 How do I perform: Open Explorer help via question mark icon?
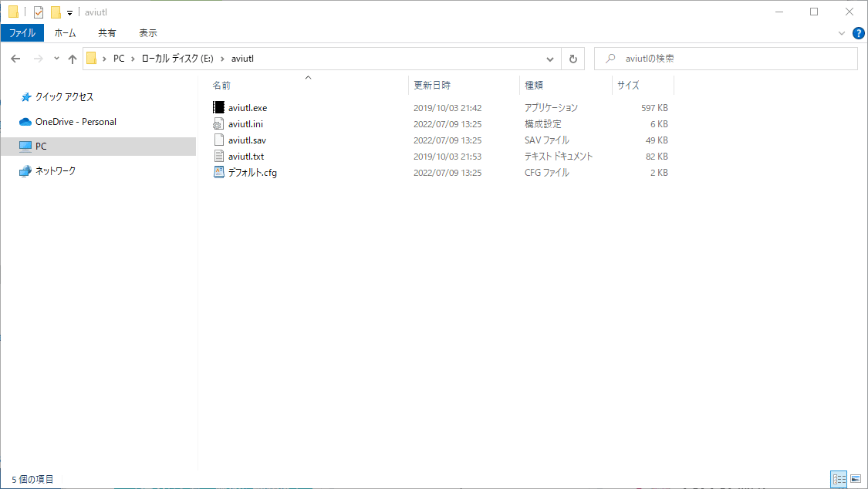click(x=858, y=33)
